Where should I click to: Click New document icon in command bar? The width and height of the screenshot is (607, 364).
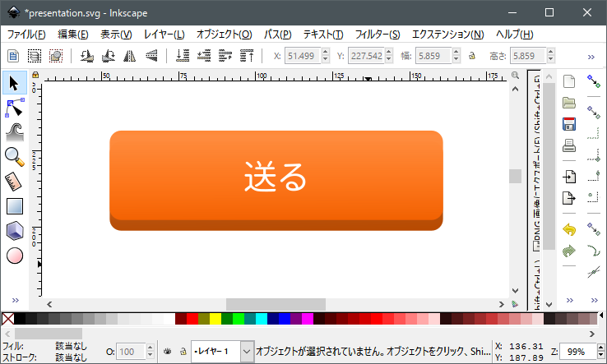569,81
